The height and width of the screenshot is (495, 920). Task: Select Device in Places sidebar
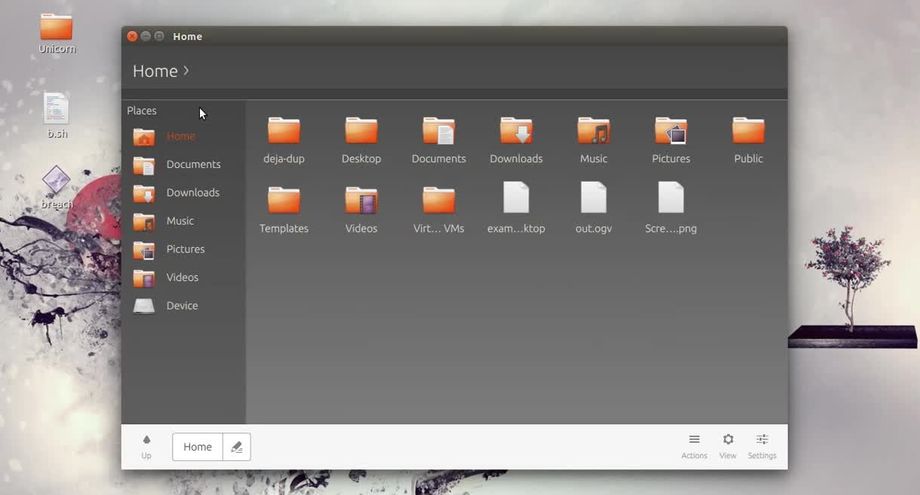181,306
